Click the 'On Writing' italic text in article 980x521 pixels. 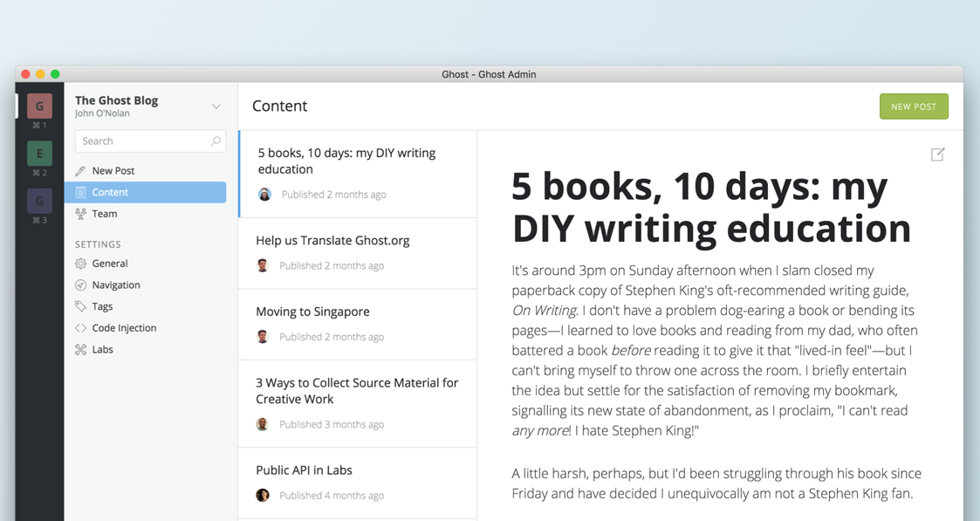545,311
